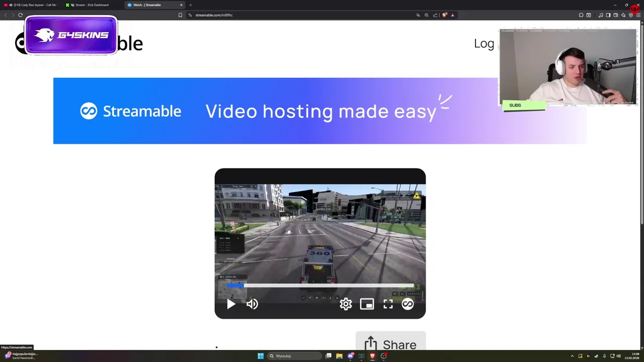Viewport: 644px width, 362px height.
Task: Expand hidden system tray icons
Action: pos(572,356)
